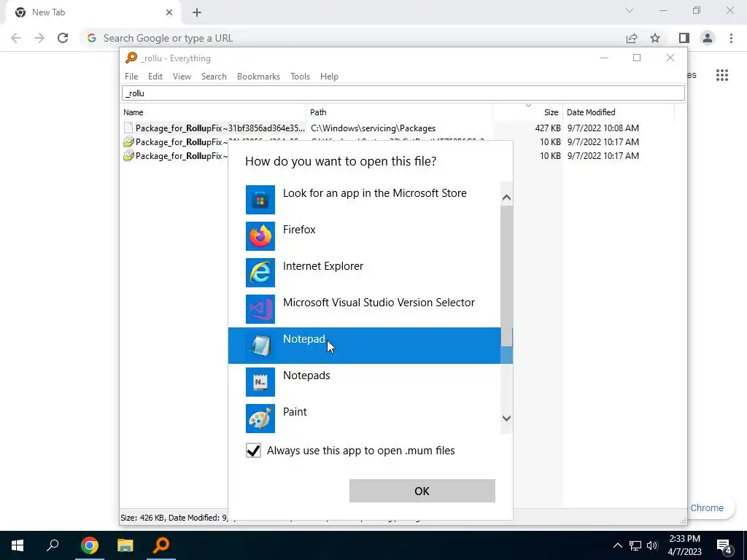Click Chrome icon in taskbar

(89, 545)
